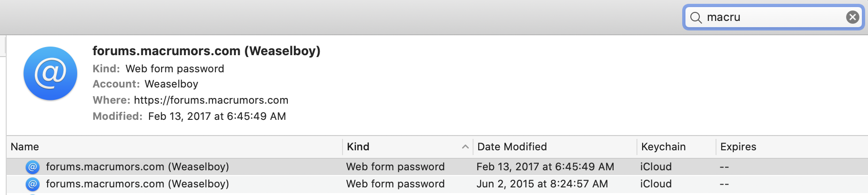Click the Jun 2, 2015 date cell
Image resolution: width=868 pixels, height=195 pixels.
point(542,184)
